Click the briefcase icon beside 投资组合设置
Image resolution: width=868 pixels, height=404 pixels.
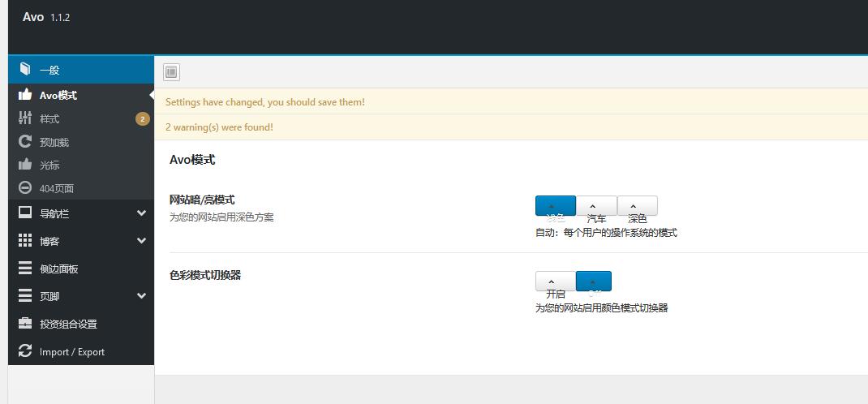[x=25, y=323]
